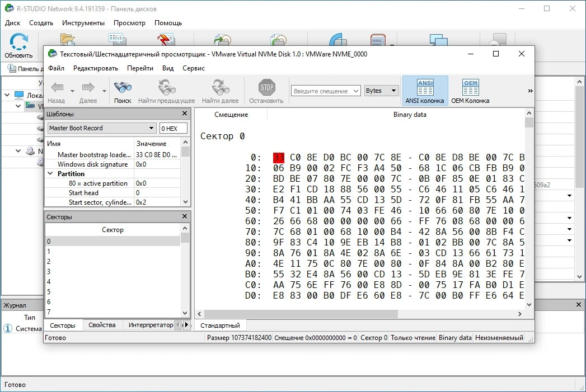The image size is (586, 392).
Task: Collapse the Локал tree node in main window
Action: (x=7, y=95)
